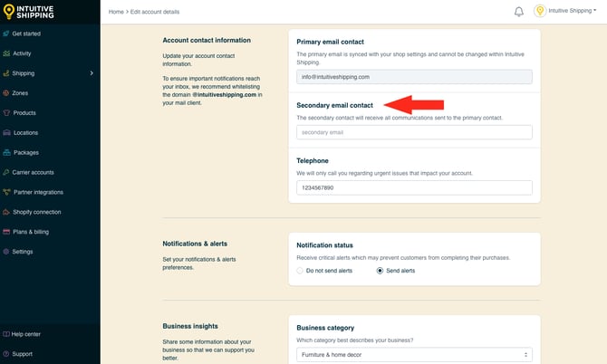The width and height of the screenshot is (607, 364).
Task: Click the Telephone number field
Action: point(414,187)
